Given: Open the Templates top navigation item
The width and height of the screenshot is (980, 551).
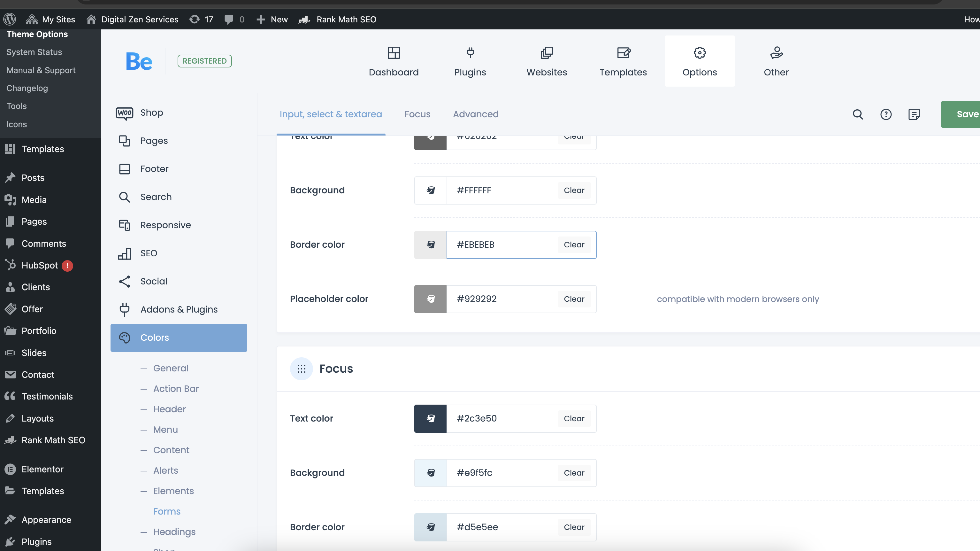Looking at the screenshot, I should pos(623,61).
